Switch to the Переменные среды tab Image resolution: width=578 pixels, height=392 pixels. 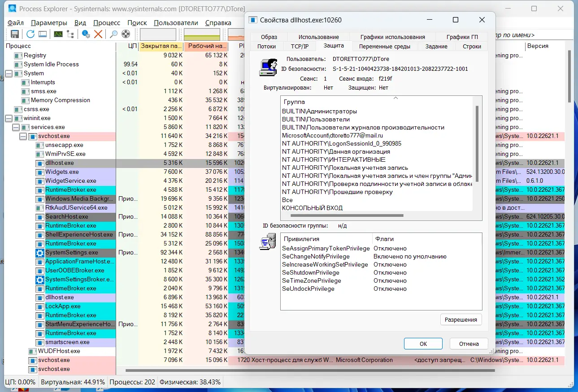[385, 46]
